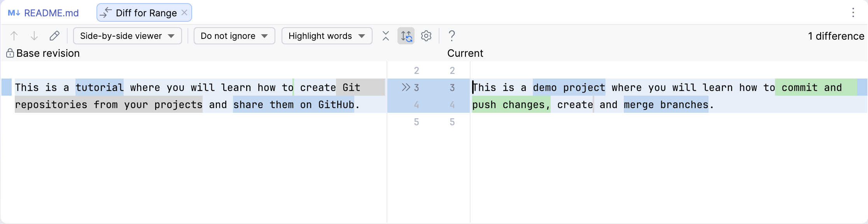Open the Highlight words dropdown

[x=326, y=36]
